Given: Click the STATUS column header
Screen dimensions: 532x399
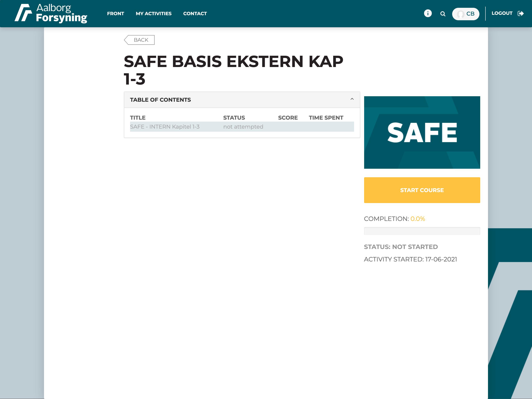Looking at the screenshot, I should (x=234, y=118).
